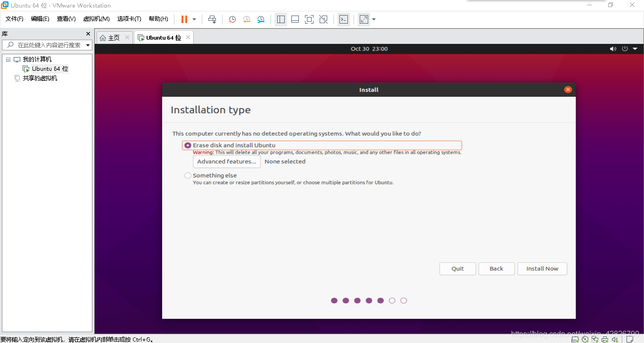
Task: Open the Ubuntu system menu arrow
Action: (x=635, y=49)
